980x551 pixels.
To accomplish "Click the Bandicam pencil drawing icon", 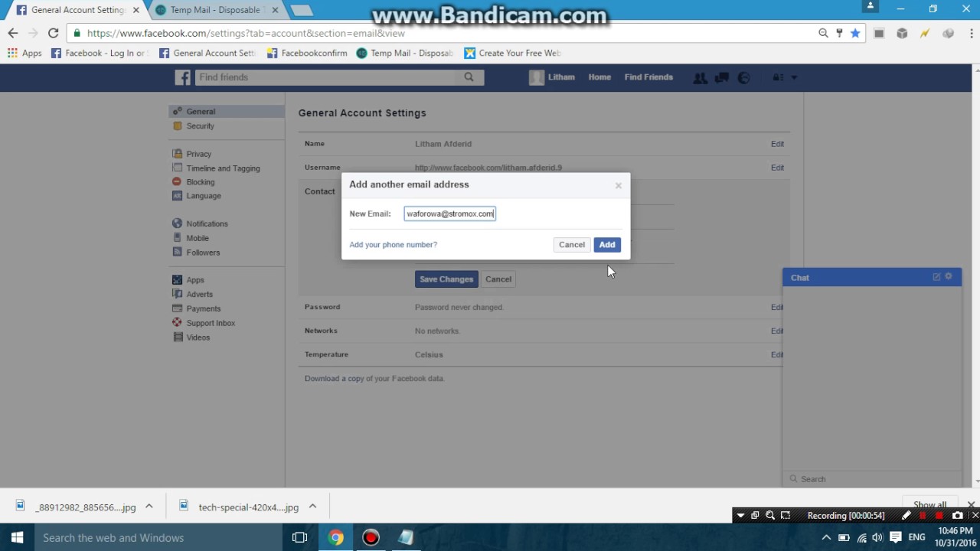I will point(906,516).
